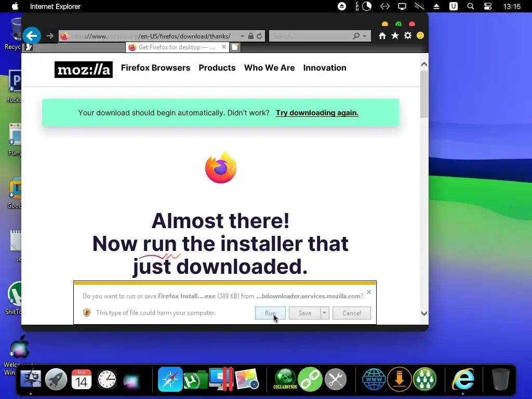
Task: Open the Apple menu
Action: [x=15, y=6]
